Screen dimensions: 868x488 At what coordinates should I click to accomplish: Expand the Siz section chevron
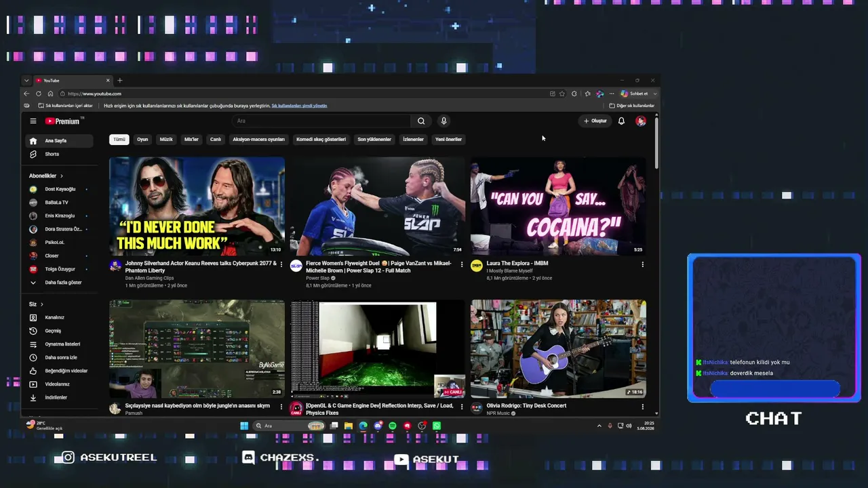point(42,304)
